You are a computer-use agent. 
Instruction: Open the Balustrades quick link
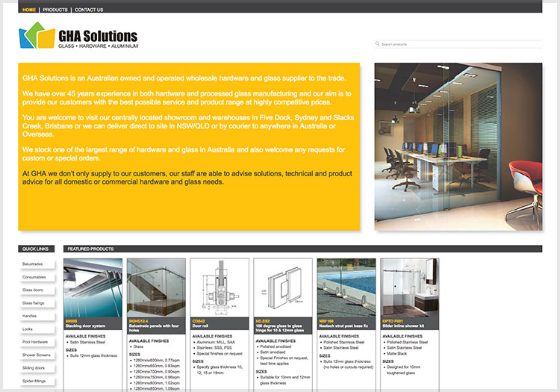coord(37,264)
